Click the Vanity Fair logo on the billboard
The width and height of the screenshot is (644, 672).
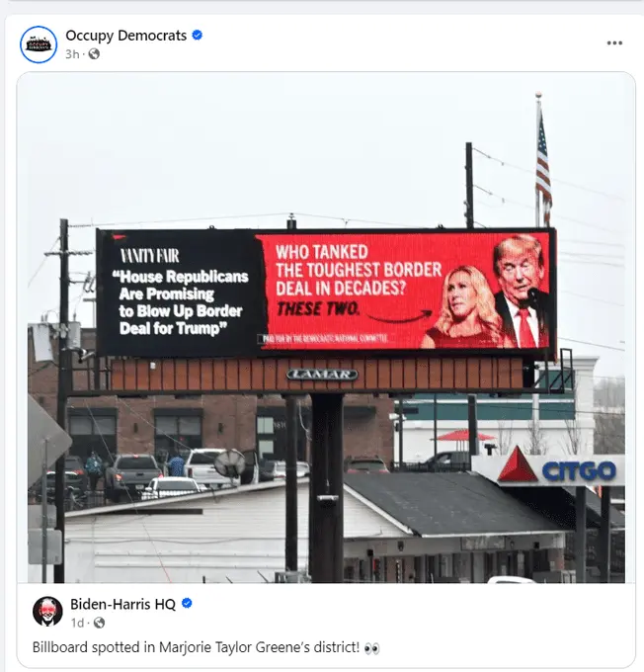click(x=149, y=256)
